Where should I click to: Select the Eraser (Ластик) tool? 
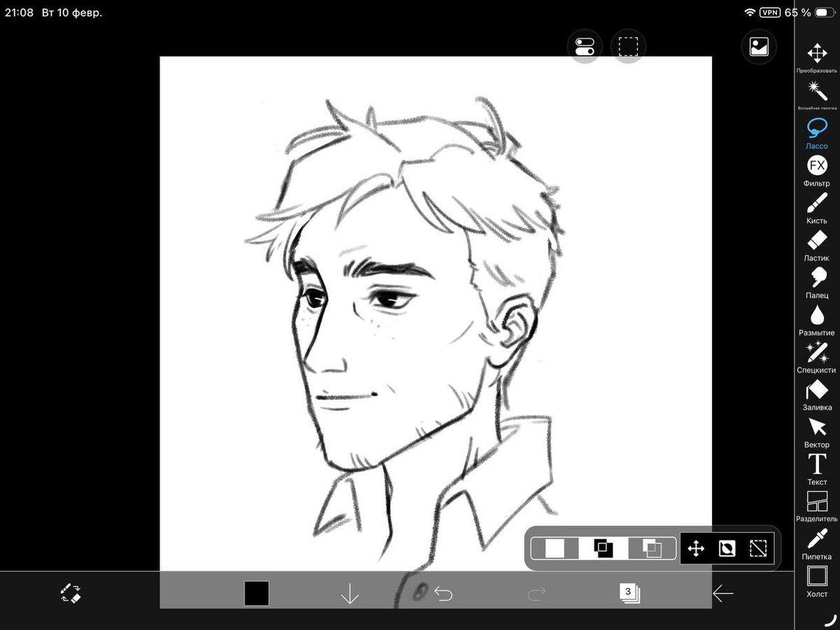point(817,246)
